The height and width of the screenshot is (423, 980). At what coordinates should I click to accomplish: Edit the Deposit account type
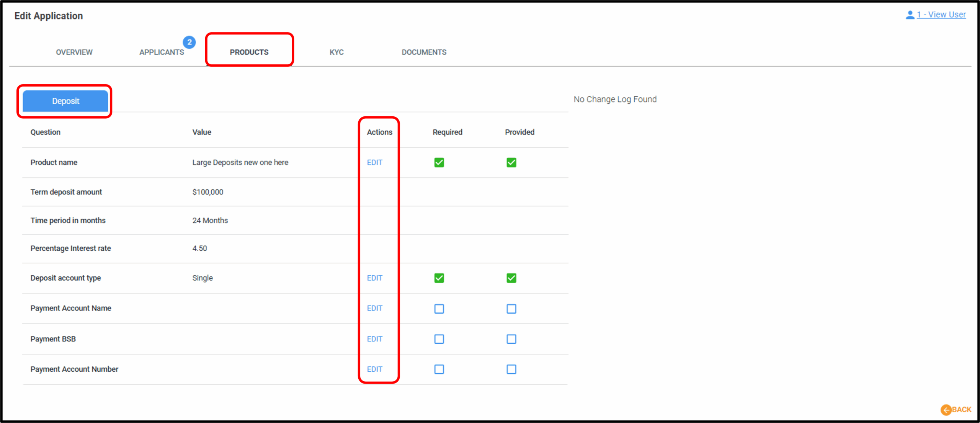point(374,278)
